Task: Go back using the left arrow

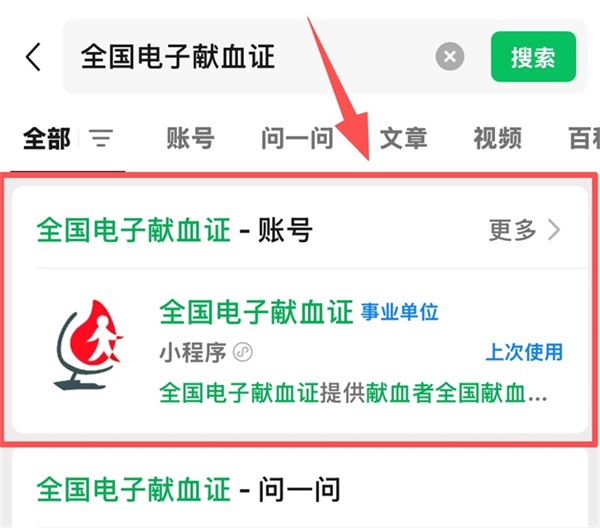Action: click(x=33, y=57)
